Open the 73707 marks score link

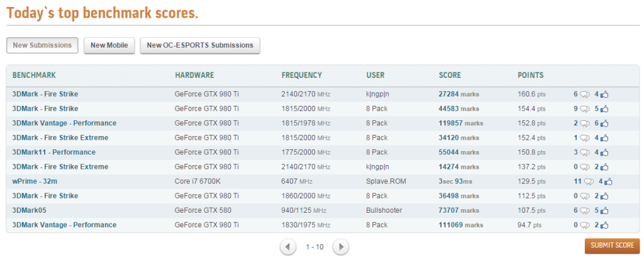tap(458, 210)
